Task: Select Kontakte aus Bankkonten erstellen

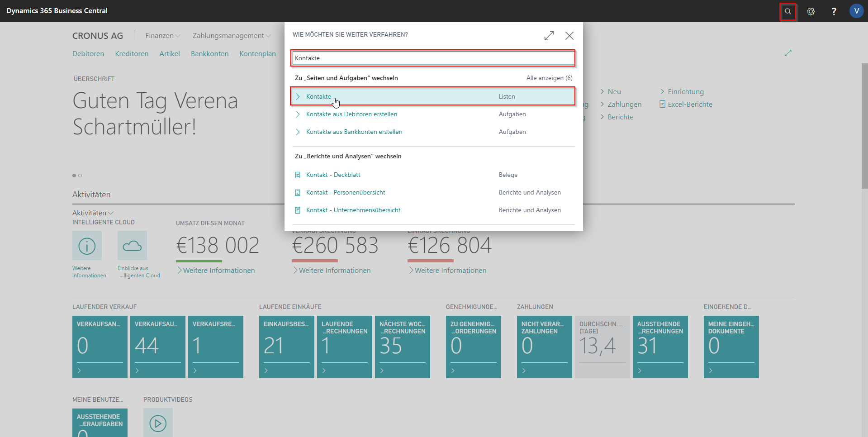Action: click(354, 132)
